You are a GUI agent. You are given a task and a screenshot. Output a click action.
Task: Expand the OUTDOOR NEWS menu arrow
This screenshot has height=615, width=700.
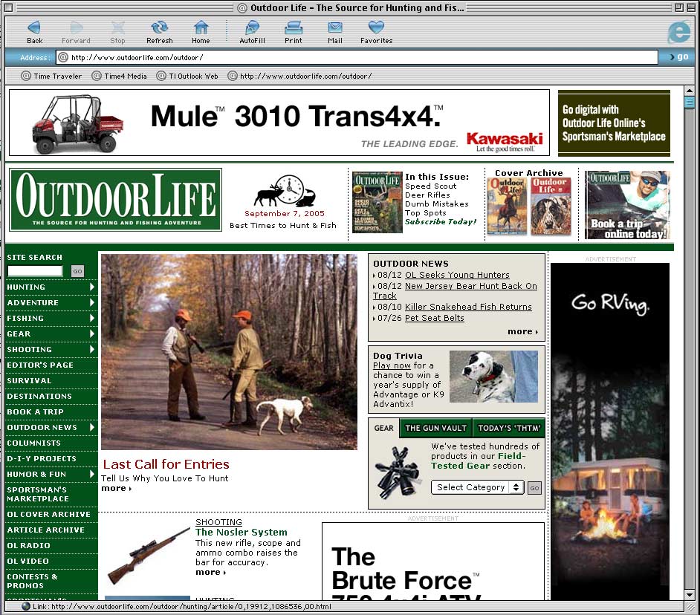coord(92,427)
